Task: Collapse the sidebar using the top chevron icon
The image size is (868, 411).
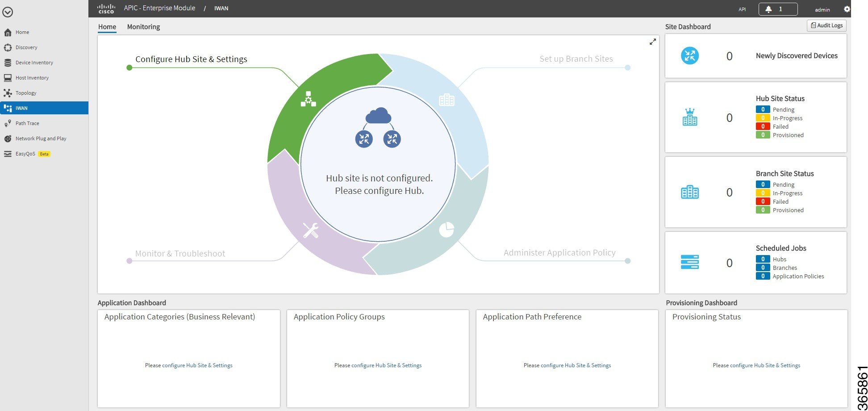Action: (8, 13)
